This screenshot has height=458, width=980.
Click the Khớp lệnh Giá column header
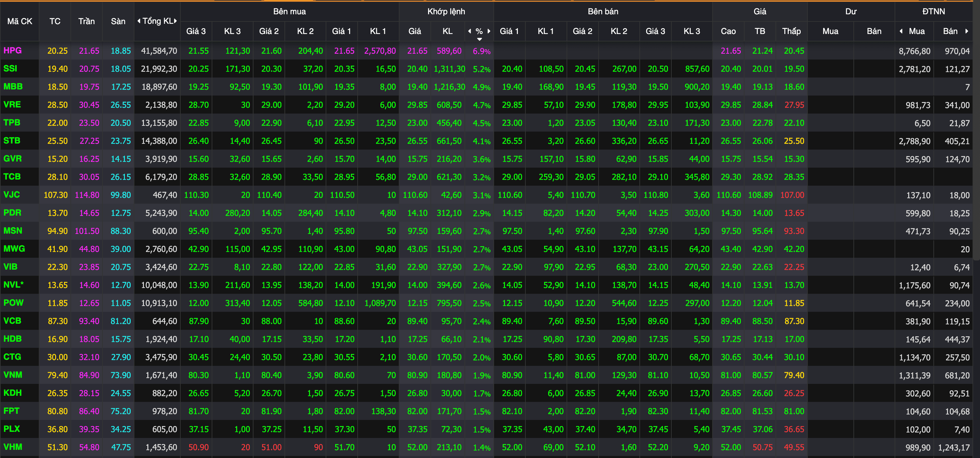point(415,31)
